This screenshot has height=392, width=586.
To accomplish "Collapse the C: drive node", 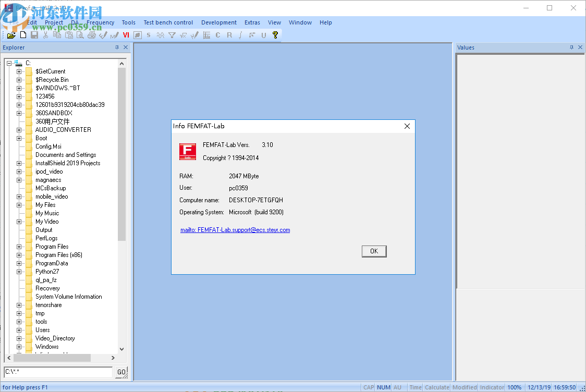I will pos(9,63).
